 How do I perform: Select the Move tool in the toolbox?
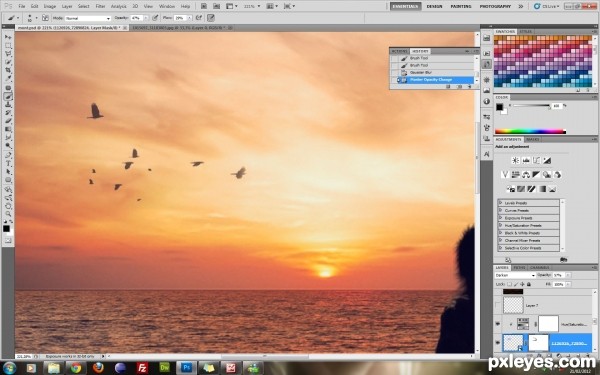pos(8,37)
